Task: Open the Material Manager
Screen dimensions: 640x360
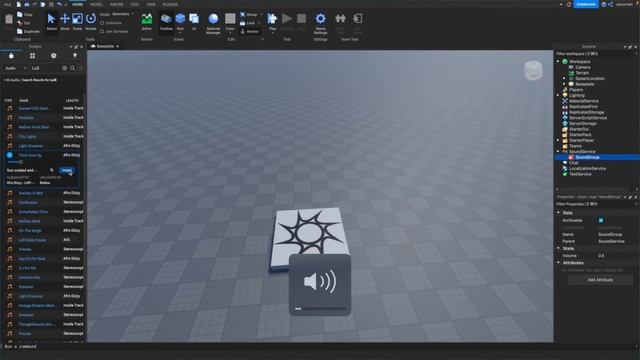Action: coord(213,23)
